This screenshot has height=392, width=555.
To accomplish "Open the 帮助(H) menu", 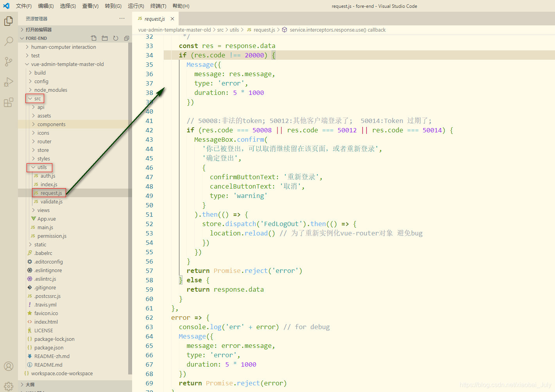I will [181, 6].
